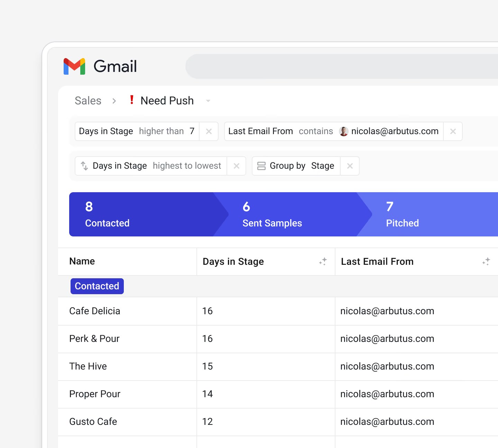Click sparkle icon in Days in Stage column header

[323, 261]
